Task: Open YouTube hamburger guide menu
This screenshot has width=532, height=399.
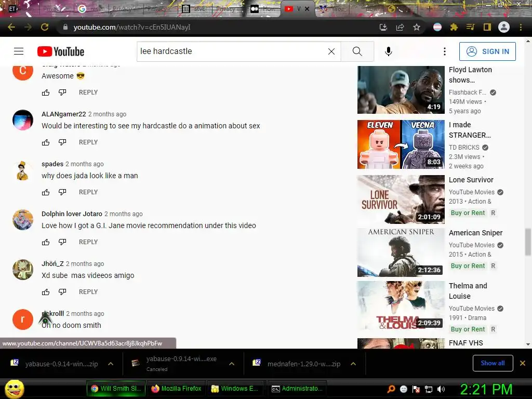Action: pos(19,51)
